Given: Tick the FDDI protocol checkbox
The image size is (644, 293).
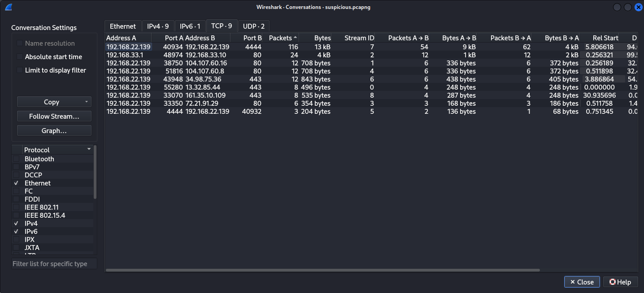Looking at the screenshot, I should [x=16, y=199].
